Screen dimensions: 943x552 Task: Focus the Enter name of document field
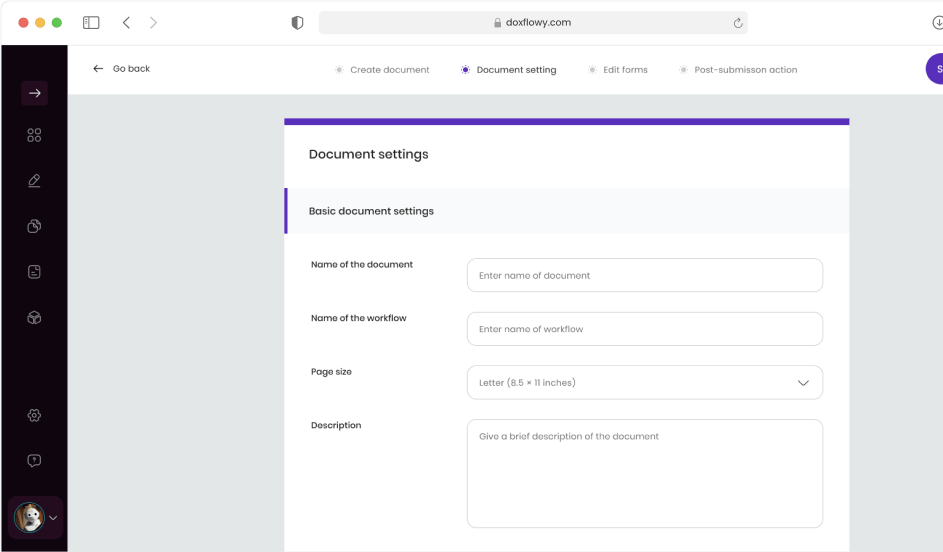tap(645, 275)
